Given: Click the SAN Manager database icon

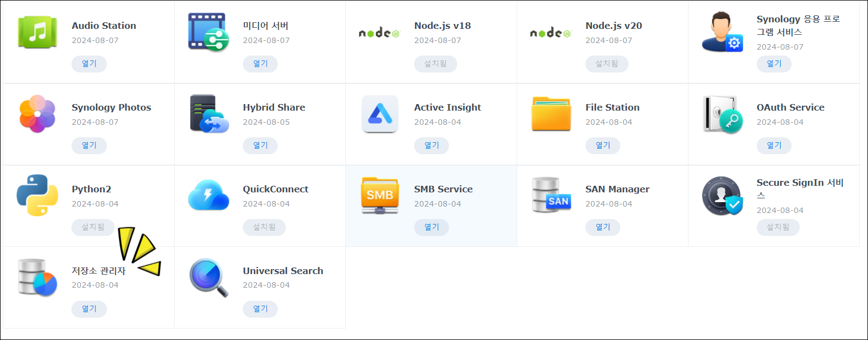Looking at the screenshot, I should [551, 195].
